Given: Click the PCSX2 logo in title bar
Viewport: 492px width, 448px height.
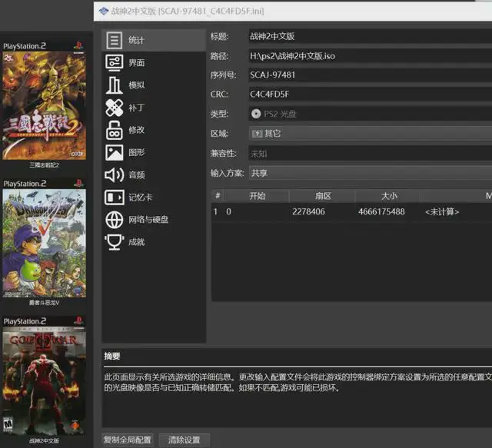Looking at the screenshot, I should [104, 12].
